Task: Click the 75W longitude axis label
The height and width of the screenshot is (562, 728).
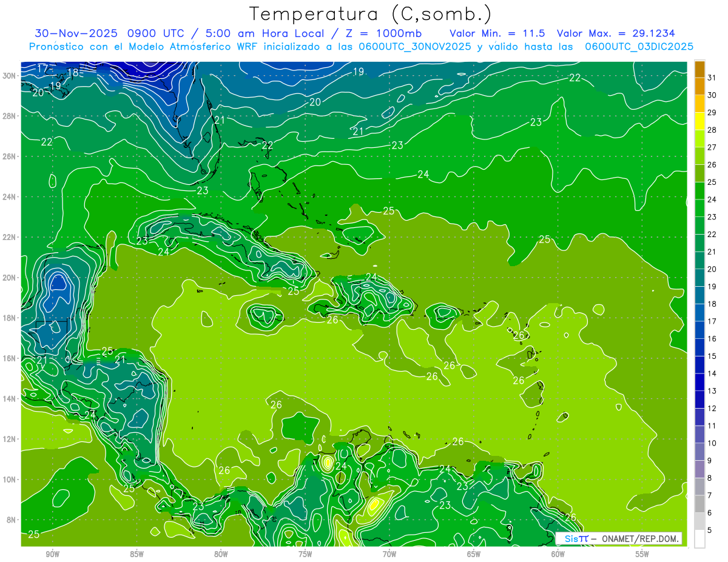Action: coord(305,554)
